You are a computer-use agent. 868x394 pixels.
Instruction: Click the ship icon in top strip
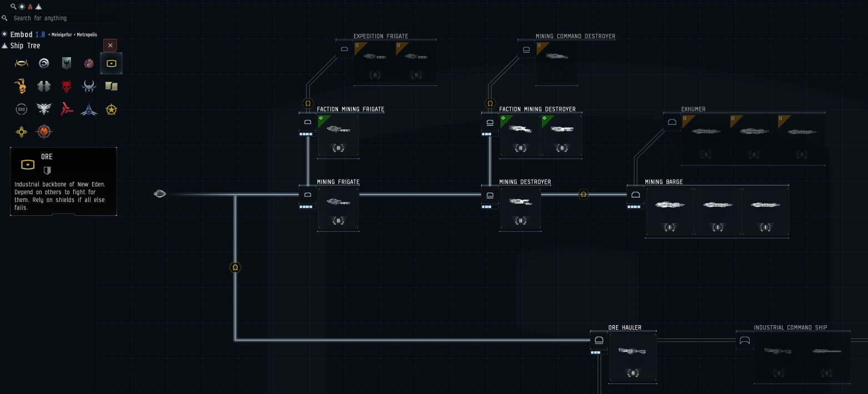click(39, 7)
